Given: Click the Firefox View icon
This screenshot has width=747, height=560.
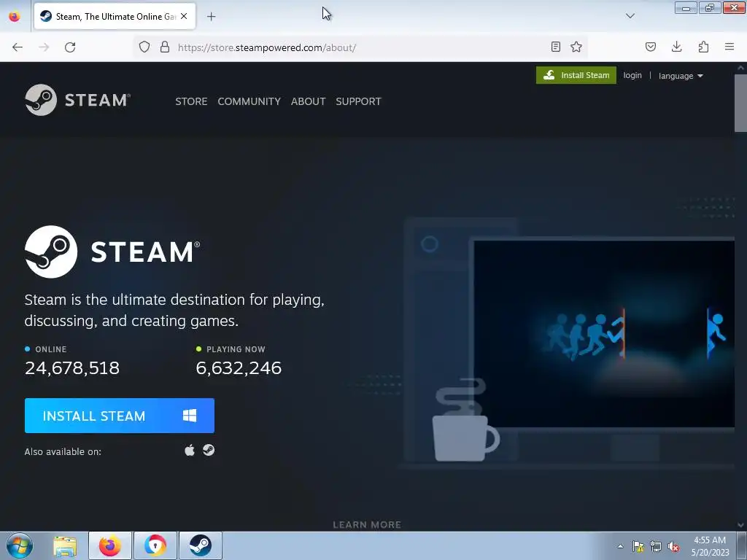Looking at the screenshot, I should click(15, 17).
